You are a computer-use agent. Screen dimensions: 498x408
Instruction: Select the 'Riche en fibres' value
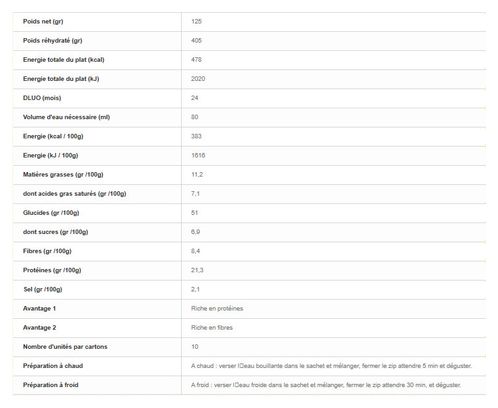coord(212,328)
